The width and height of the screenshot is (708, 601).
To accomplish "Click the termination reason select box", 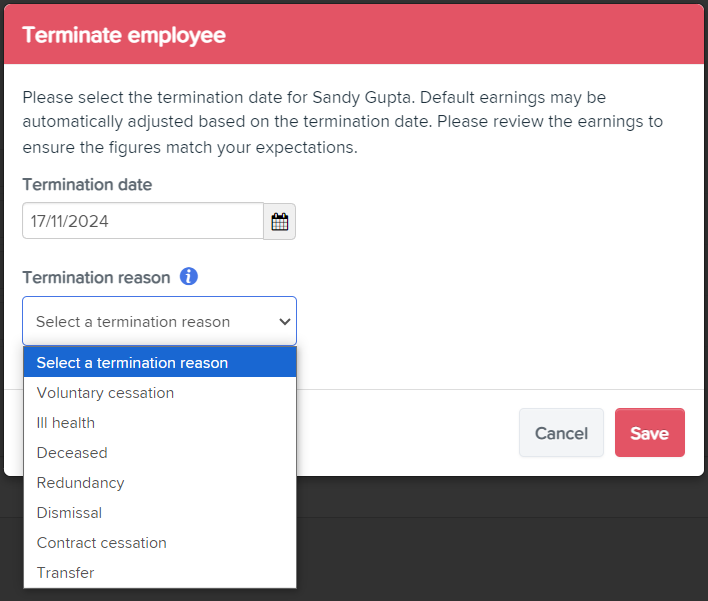I will 159,321.
